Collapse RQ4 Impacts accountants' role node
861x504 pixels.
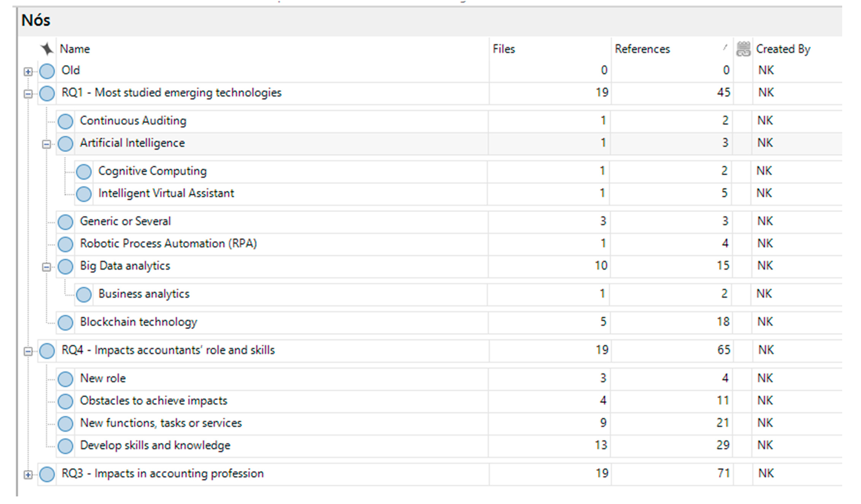pyautogui.click(x=28, y=351)
